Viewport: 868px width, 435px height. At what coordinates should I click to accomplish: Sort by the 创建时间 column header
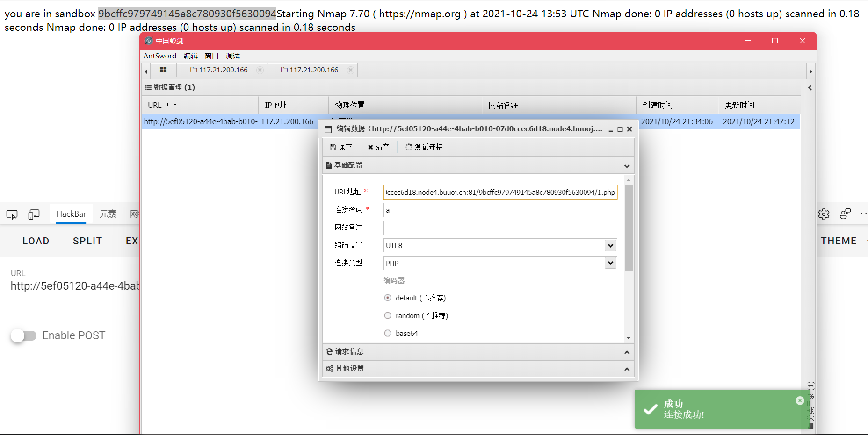677,105
